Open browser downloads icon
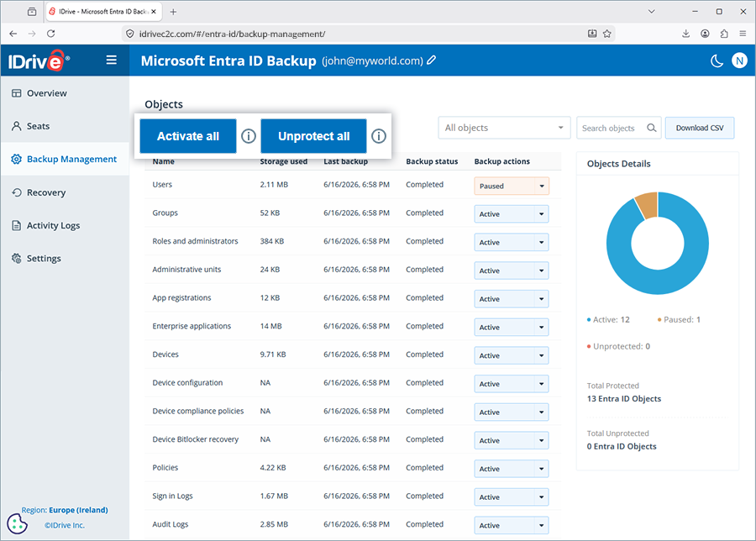This screenshot has height=541, width=756. pos(685,34)
